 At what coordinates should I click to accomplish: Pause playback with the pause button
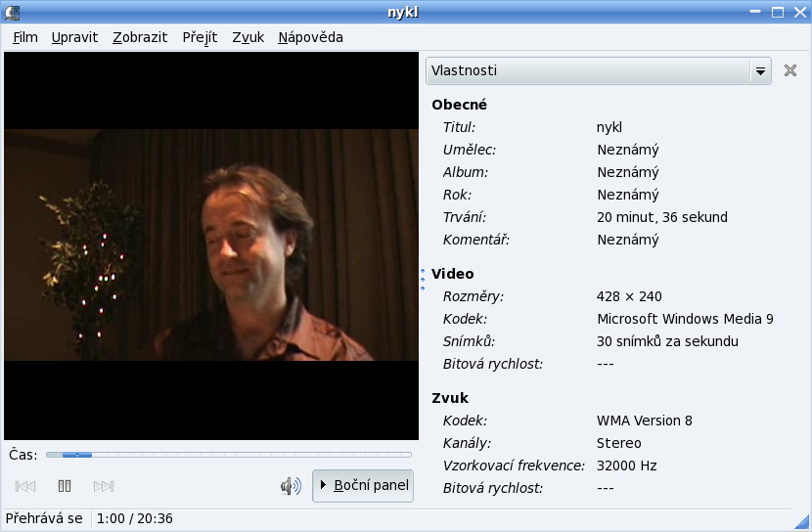coord(65,486)
